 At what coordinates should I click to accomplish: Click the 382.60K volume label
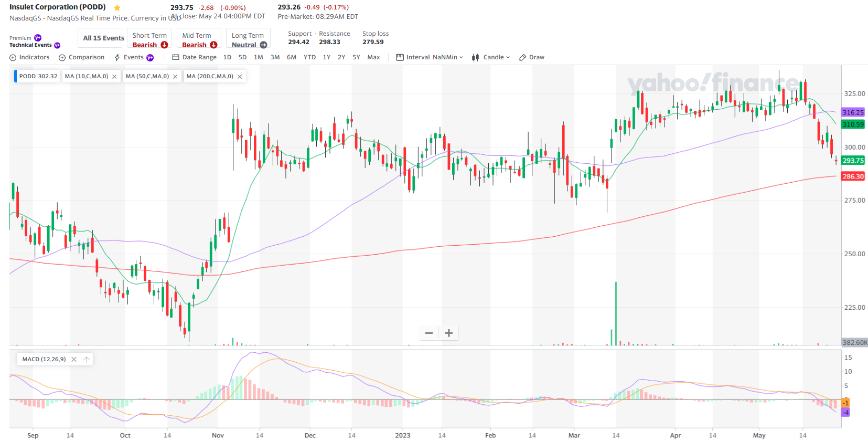[854, 342]
